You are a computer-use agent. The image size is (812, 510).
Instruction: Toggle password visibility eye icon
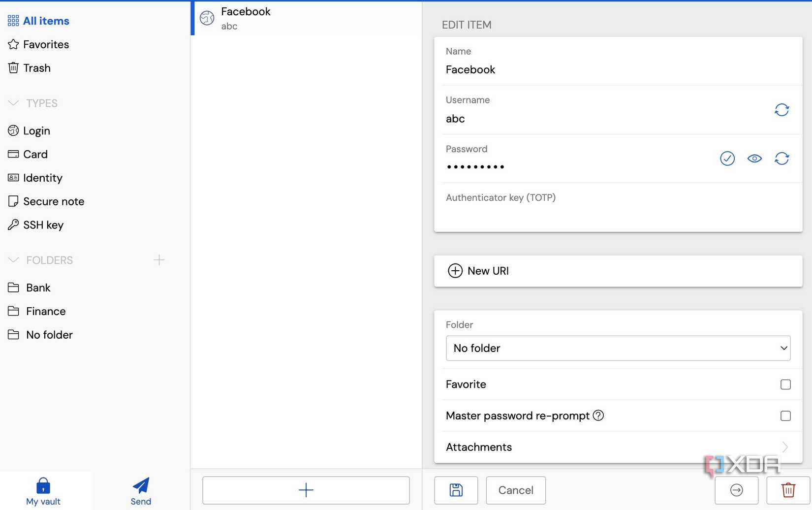(x=754, y=159)
